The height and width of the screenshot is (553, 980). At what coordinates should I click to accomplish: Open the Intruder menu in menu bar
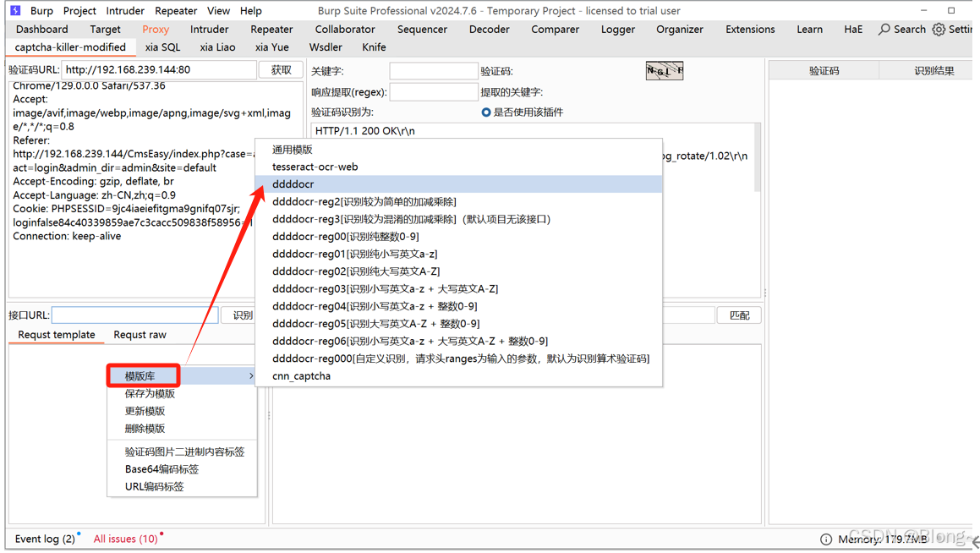click(x=125, y=11)
